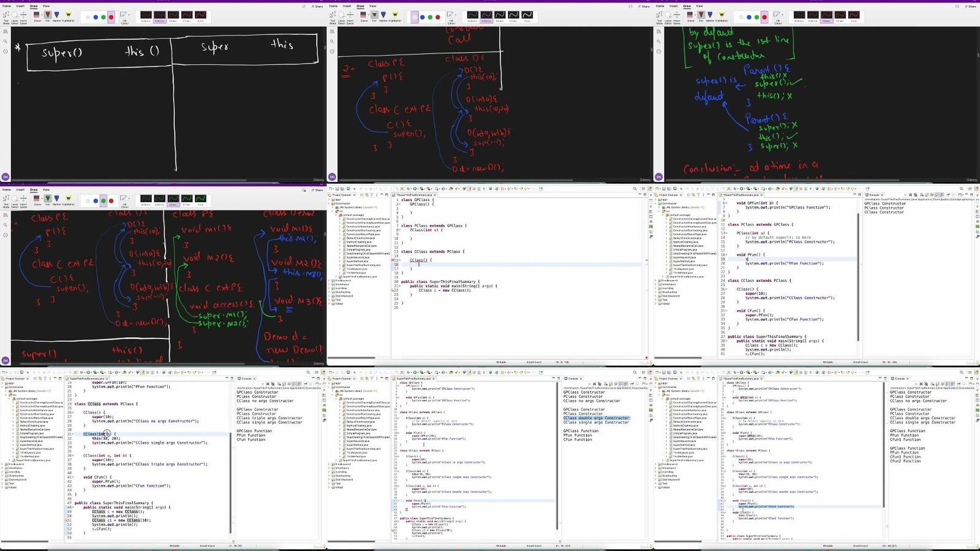
Task: Choose 0.7 mm pen thickness in middle-left panel
Action: point(187,200)
